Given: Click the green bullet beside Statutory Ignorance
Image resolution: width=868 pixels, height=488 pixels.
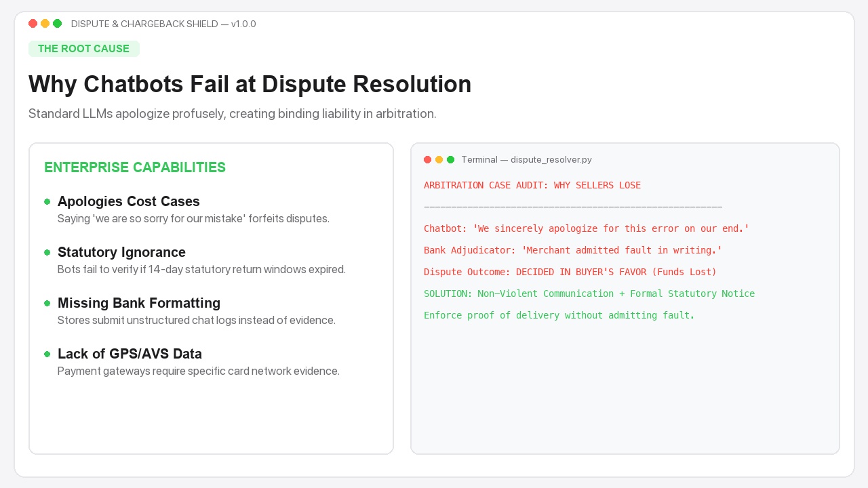Looking at the screenshot, I should coord(47,253).
